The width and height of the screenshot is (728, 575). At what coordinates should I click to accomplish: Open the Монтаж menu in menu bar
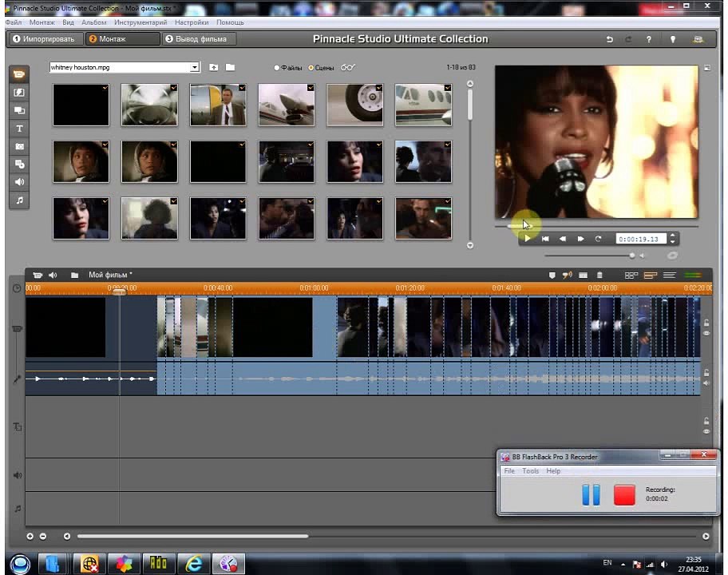tap(42, 22)
